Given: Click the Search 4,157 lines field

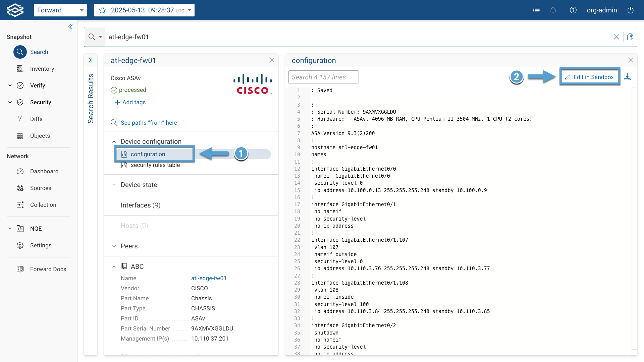Looking at the screenshot, I should [x=323, y=77].
